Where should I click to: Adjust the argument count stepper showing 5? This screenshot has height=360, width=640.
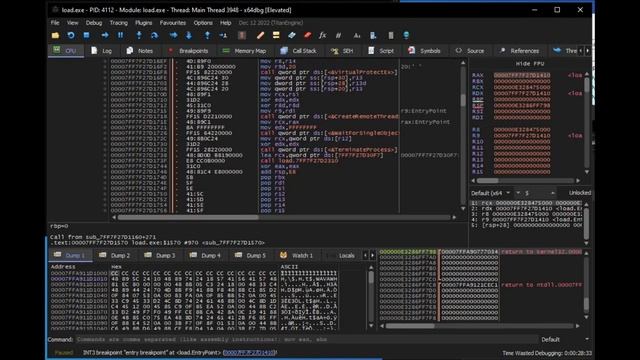pyautogui.click(x=534, y=193)
